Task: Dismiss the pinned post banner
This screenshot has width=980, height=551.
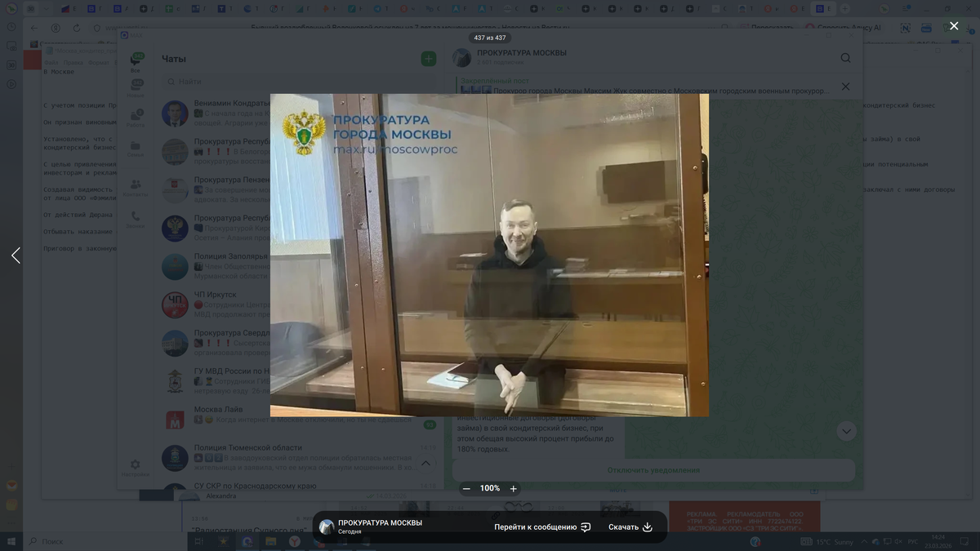Action: point(845,86)
